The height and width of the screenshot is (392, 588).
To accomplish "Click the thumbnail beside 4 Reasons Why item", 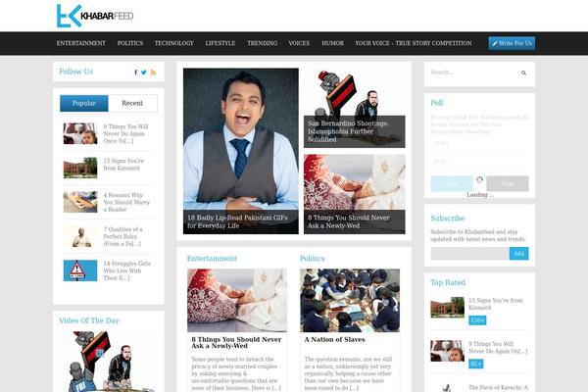I will tap(80, 202).
